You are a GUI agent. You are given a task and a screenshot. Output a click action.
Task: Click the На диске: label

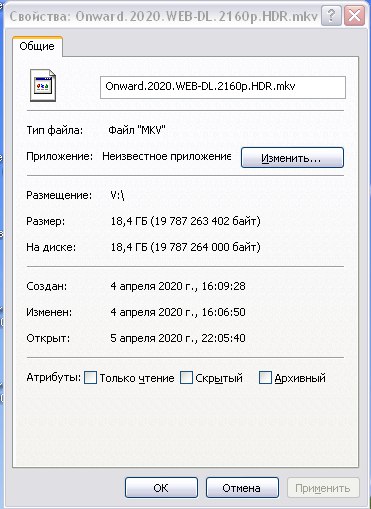(x=51, y=247)
